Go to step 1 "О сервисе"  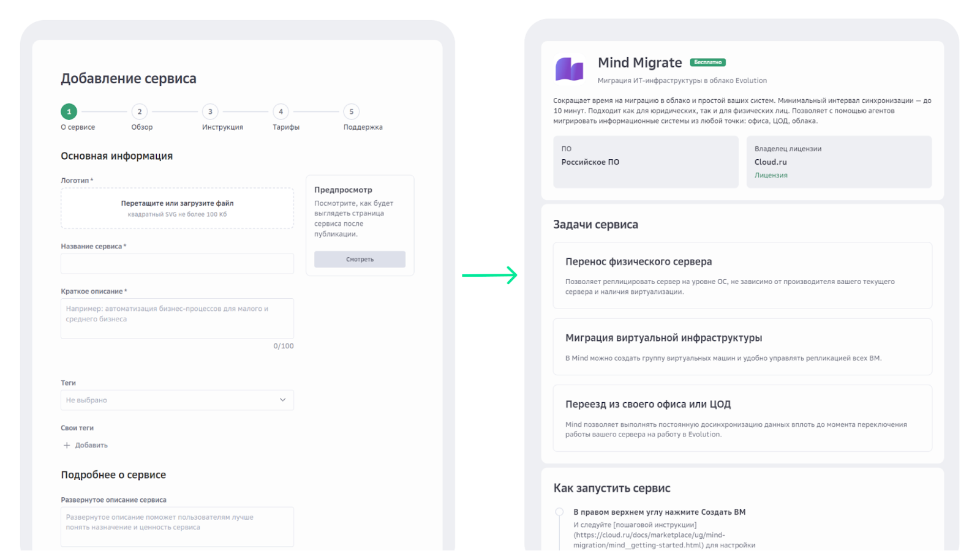[x=69, y=111]
